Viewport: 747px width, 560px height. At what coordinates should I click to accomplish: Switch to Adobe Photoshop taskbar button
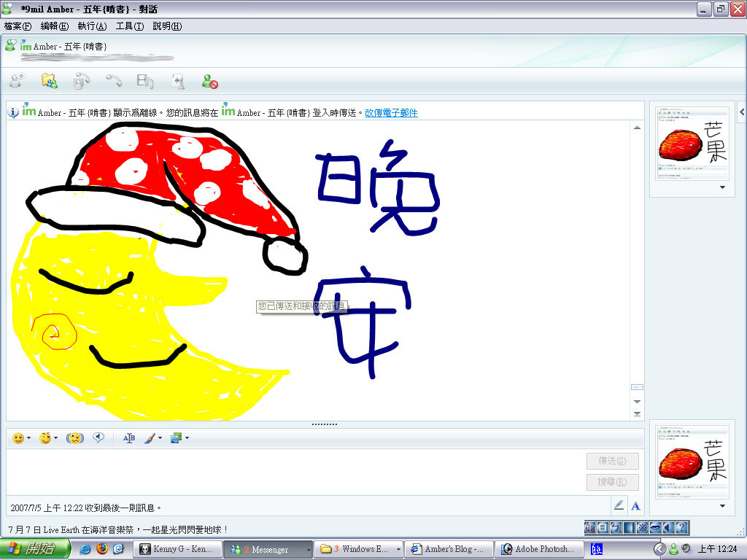pos(539,550)
